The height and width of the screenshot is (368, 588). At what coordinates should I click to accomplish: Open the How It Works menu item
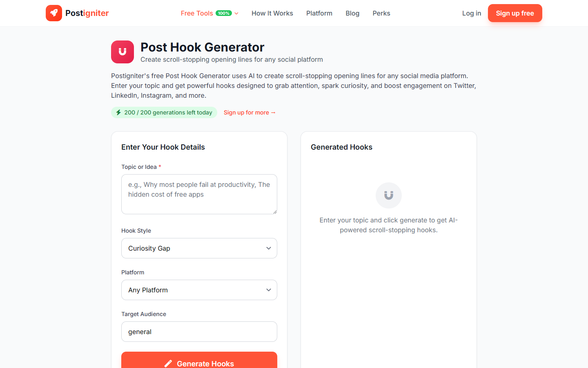pyautogui.click(x=272, y=13)
